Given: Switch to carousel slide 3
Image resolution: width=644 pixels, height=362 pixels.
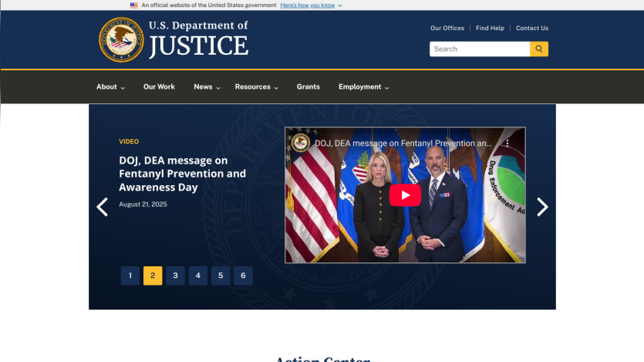Looking at the screenshot, I should [x=175, y=276].
